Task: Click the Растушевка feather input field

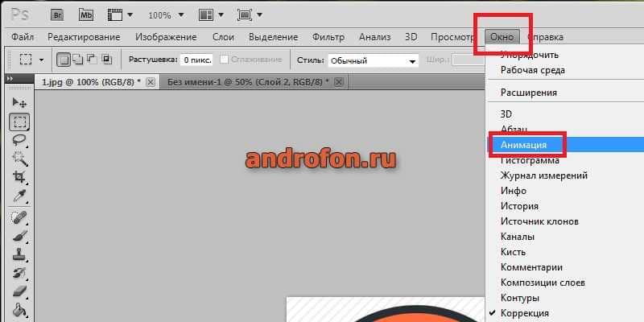Action: click(196, 60)
